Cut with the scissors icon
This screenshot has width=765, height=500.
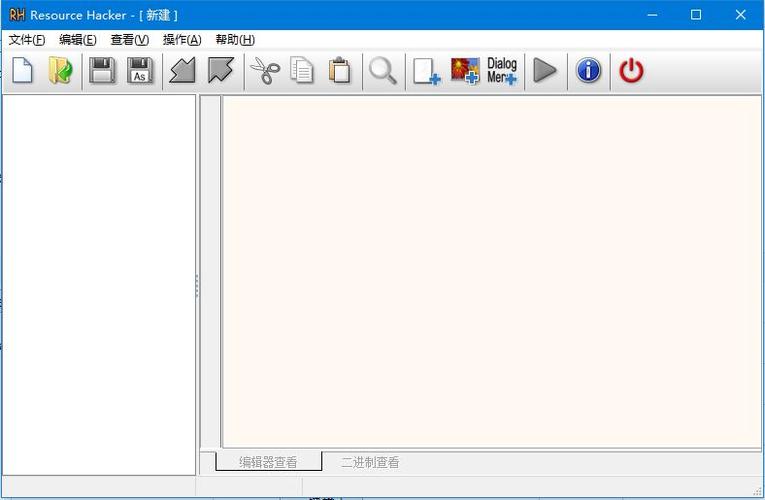tap(265, 71)
